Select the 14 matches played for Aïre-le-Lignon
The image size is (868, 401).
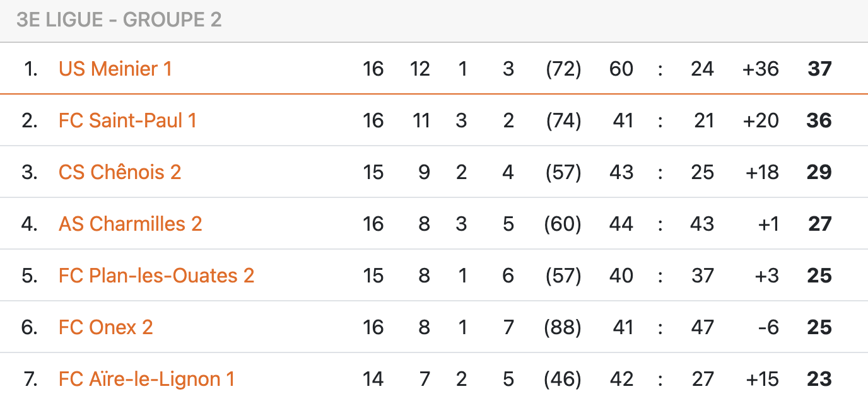[x=373, y=379]
